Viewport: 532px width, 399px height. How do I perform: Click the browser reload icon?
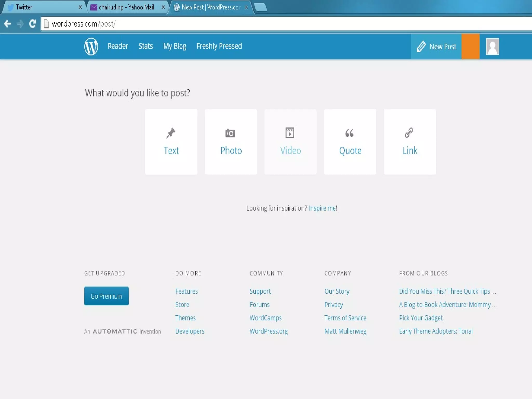point(32,24)
